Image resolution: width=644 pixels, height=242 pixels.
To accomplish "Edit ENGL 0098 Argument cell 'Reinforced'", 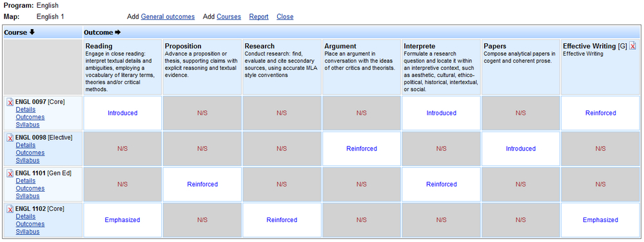I will pyautogui.click(x=362, y=148).
